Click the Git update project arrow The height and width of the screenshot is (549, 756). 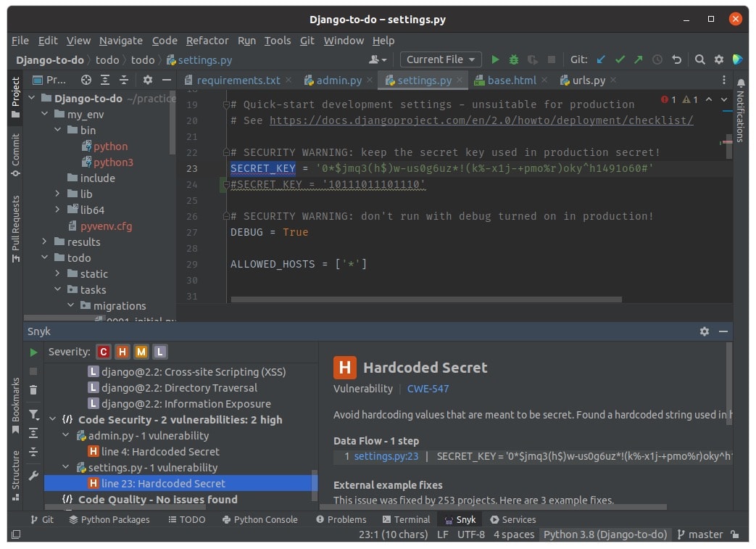pyautogui.click(x=601, y=59)
